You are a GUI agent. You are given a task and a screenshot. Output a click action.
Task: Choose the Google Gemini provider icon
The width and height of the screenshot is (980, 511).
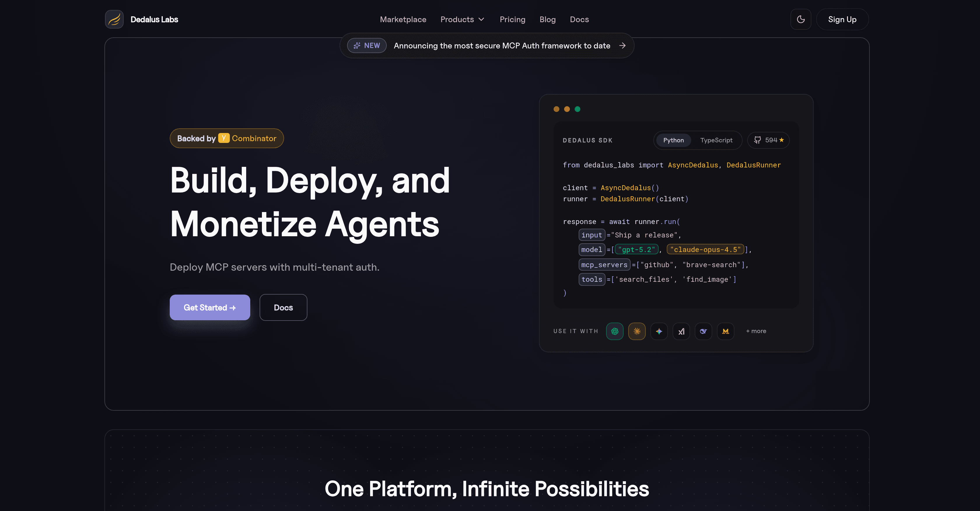click(659, 331)
